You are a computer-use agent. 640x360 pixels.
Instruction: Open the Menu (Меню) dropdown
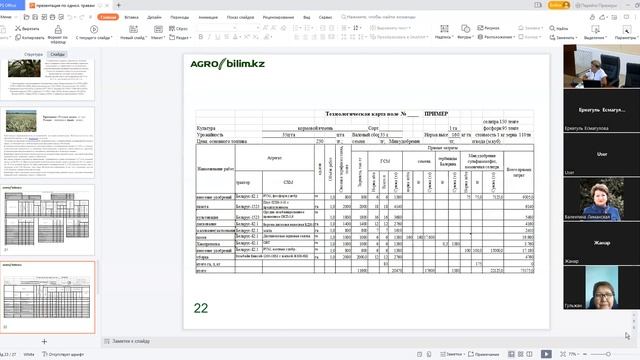coord(8,17)
